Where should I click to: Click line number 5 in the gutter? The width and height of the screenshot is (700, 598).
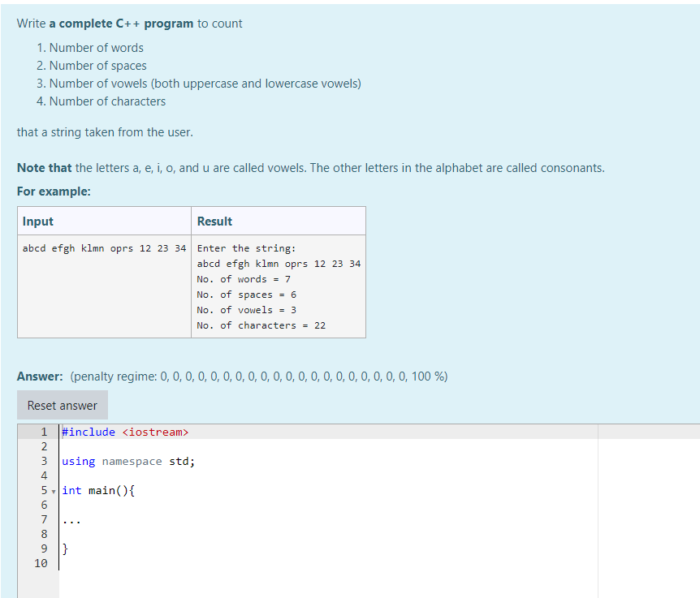coord(44,490)
